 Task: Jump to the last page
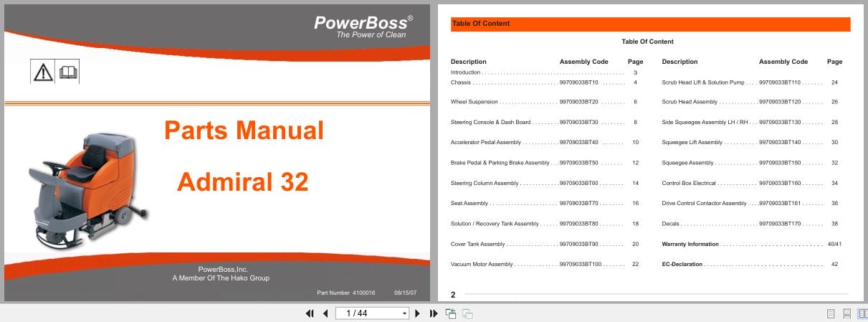coord(434,313)
